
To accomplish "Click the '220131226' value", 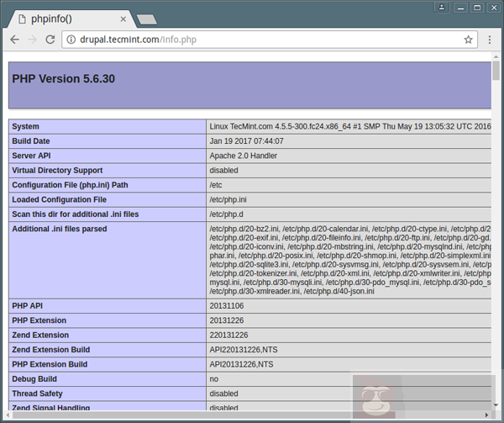I will tap(228, 336).
